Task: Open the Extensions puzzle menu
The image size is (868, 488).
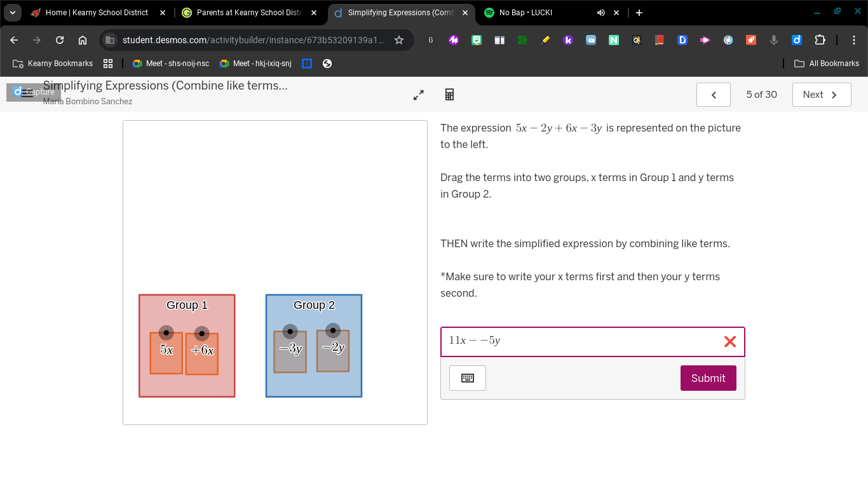Action: tap(820, 40)
